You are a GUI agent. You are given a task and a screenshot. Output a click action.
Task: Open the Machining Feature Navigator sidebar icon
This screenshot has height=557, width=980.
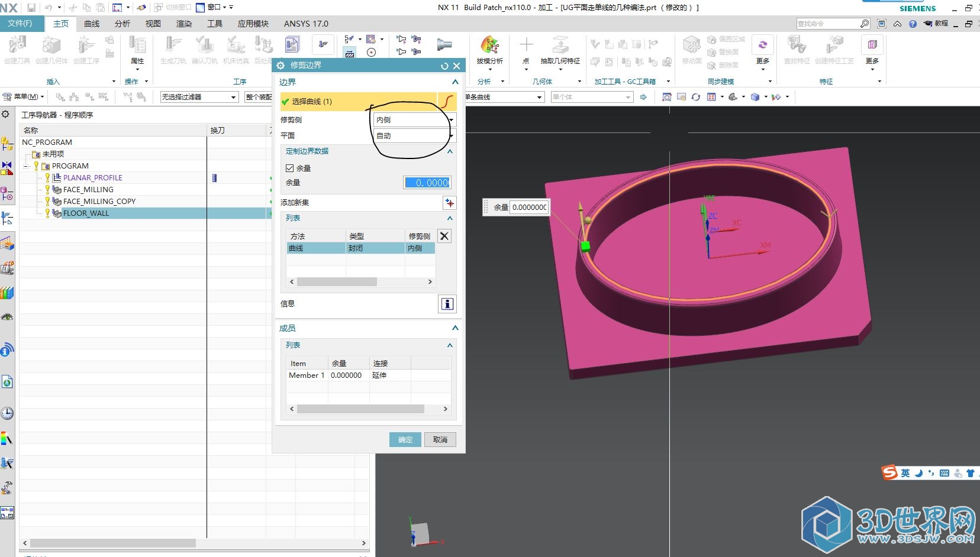[x=7, y=242]
